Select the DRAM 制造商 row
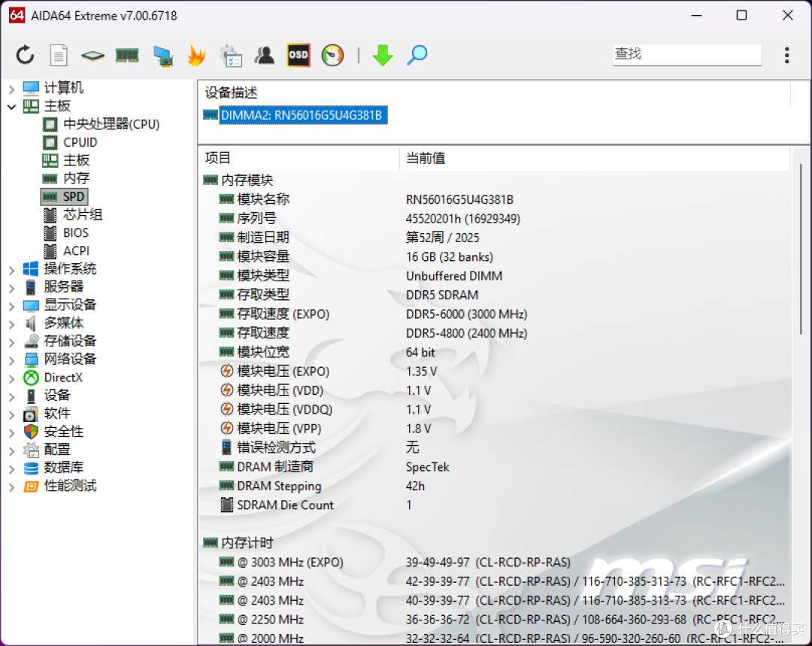Screen dimensions: 812x646 tap(495, 467)
